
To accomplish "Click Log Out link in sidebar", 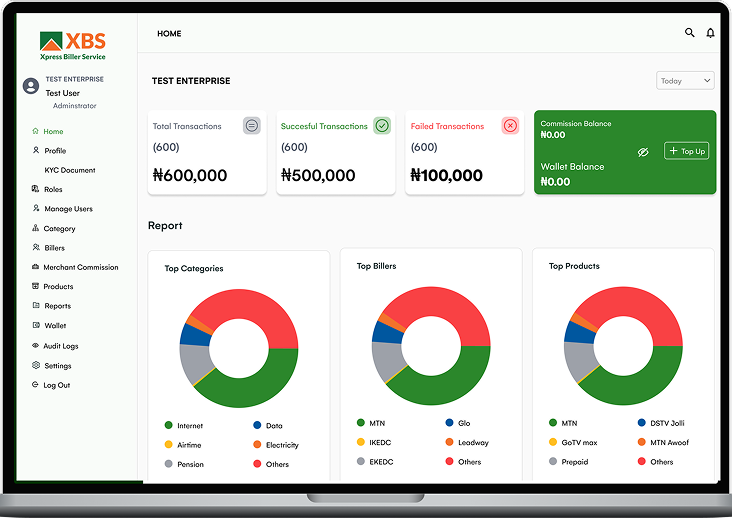I will (56, 385).
